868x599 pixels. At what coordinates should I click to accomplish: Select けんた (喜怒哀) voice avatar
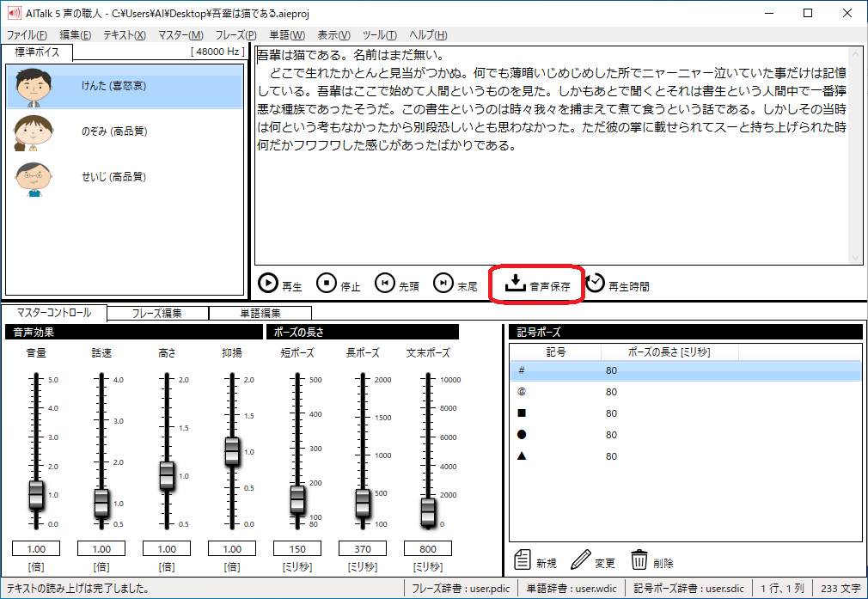tap(34, 86)
